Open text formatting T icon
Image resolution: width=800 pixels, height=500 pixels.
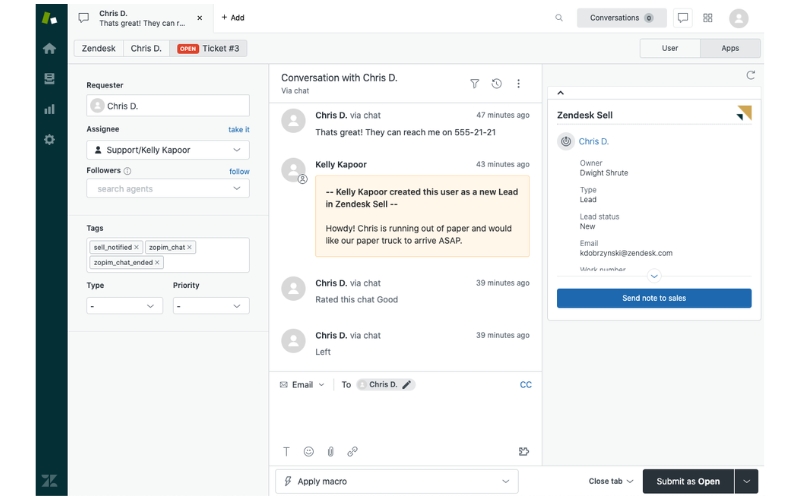(x=286, y=452)
